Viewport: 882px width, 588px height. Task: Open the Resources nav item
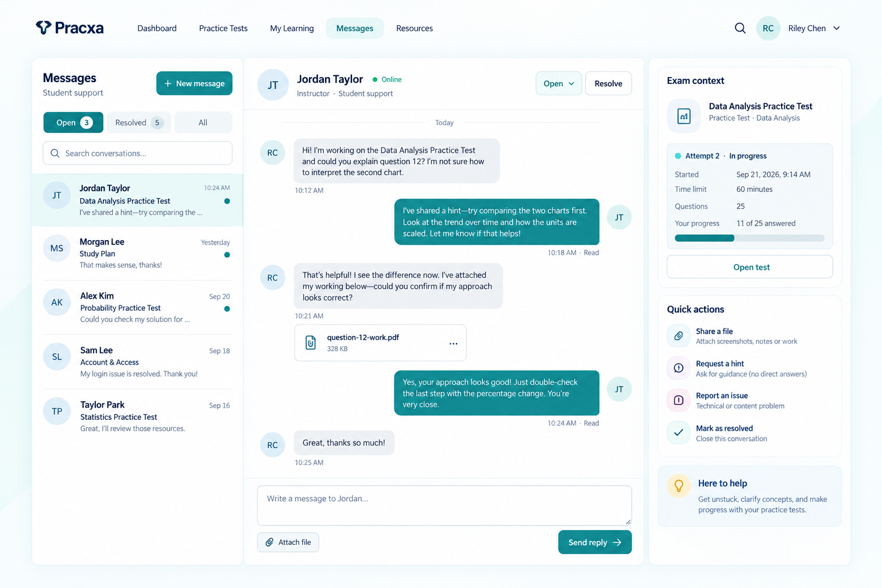pos(415,28)
